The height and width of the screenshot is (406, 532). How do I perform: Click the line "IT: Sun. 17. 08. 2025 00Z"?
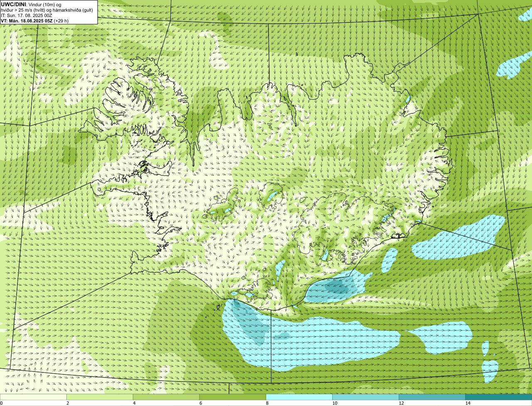[x=26, y=15]
